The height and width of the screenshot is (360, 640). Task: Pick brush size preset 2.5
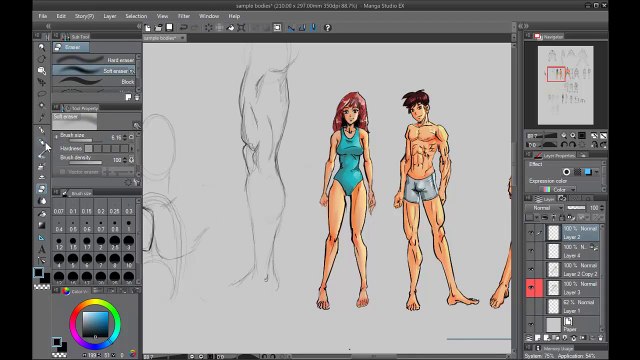pos(115,242)
